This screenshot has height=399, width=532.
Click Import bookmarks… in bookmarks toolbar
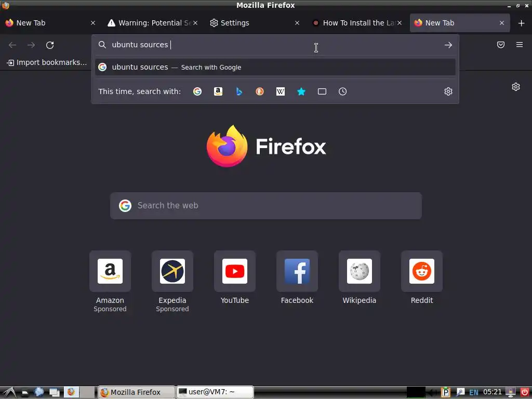47,62
